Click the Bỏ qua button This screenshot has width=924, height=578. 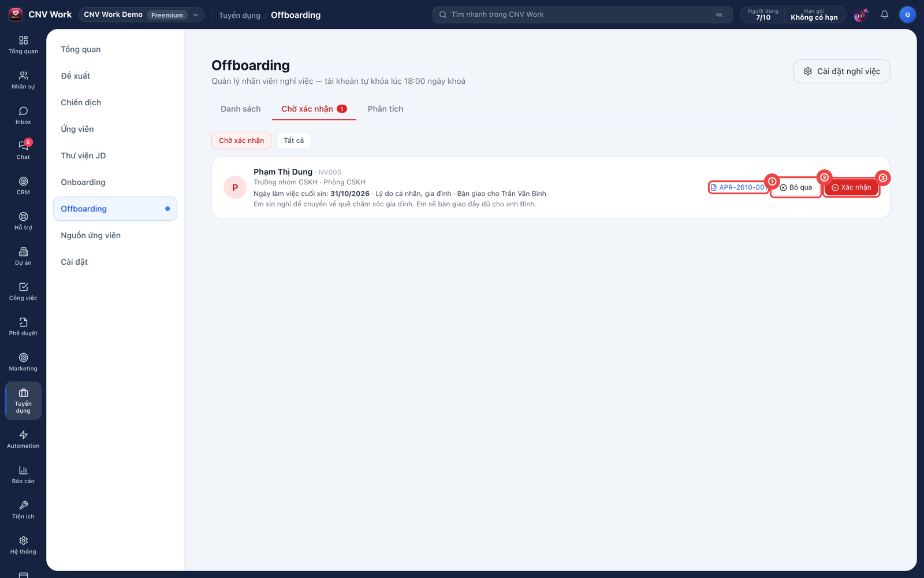tap(796, 187)
